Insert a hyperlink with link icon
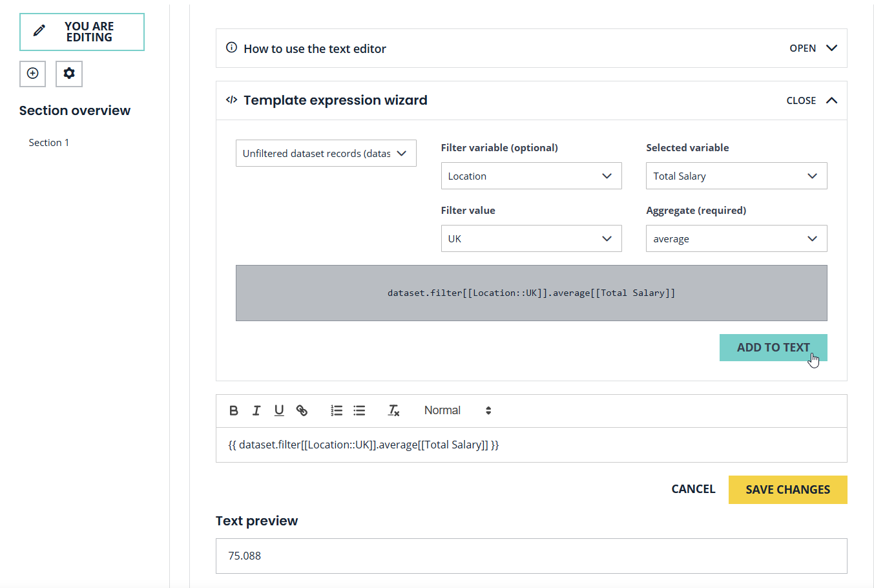 click(302, 410)
